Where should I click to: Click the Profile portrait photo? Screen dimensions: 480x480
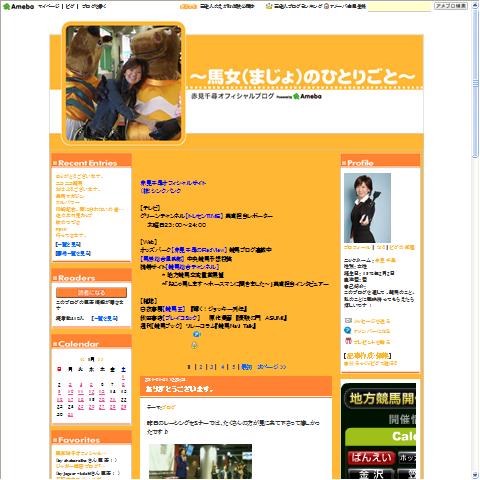point(367,208)
